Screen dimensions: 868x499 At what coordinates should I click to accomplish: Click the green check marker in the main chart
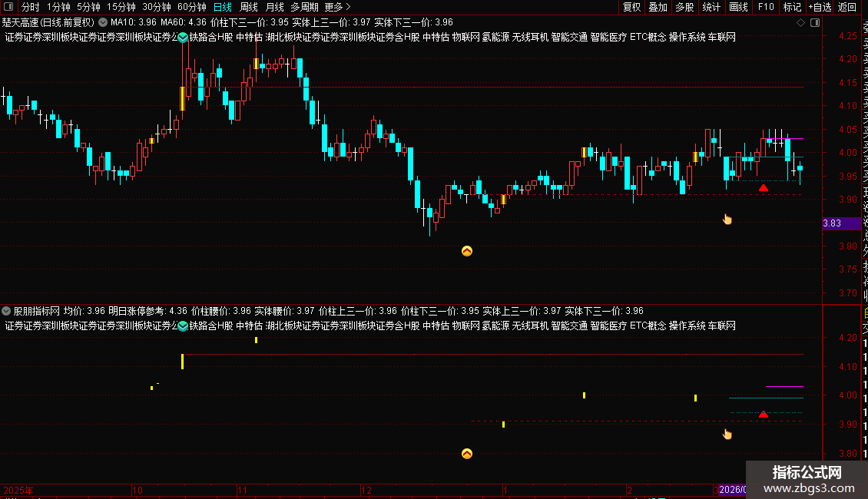click(x=183, y=37)
